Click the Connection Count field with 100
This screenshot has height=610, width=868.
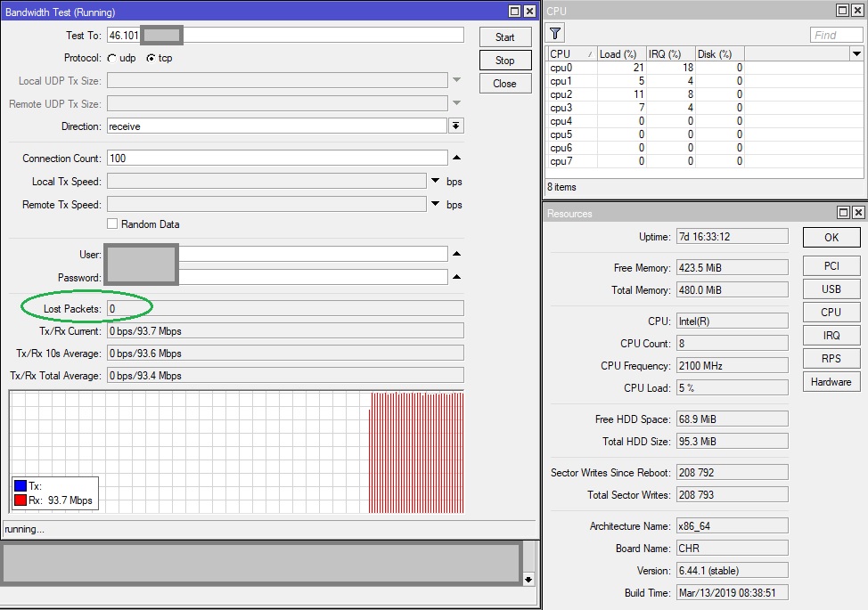pyautogui.click(x=277, y=159)
